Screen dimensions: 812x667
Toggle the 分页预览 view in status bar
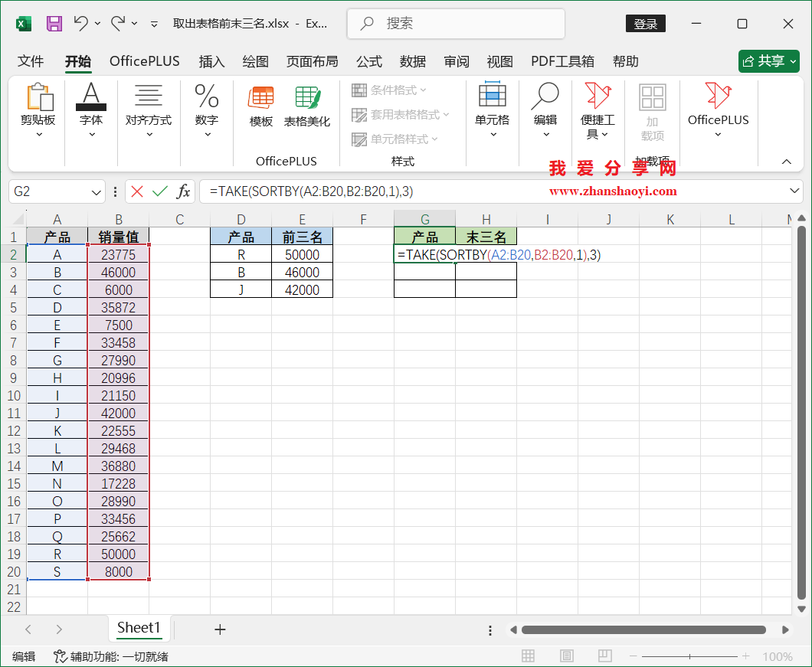click(604, 656)
